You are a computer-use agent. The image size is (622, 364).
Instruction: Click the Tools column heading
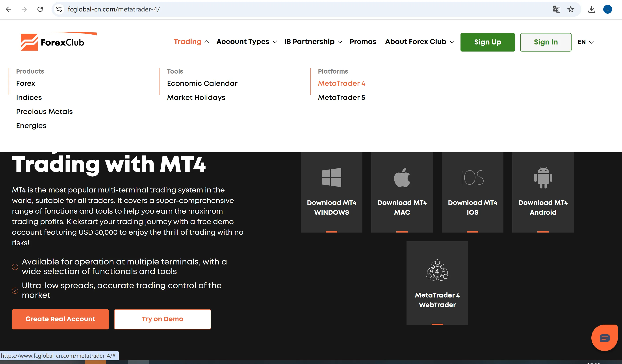click(175, 71)
